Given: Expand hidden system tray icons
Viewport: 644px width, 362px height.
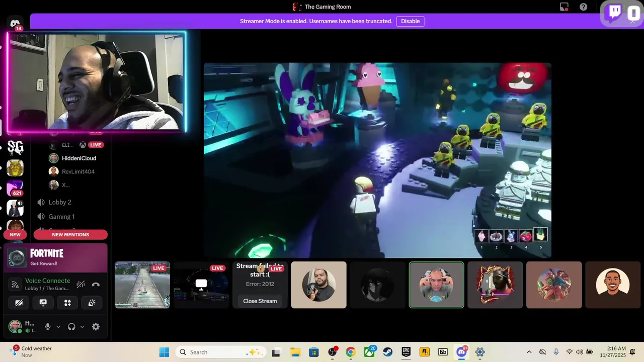Looking at the screenshot, I should (x=529, y=352).
